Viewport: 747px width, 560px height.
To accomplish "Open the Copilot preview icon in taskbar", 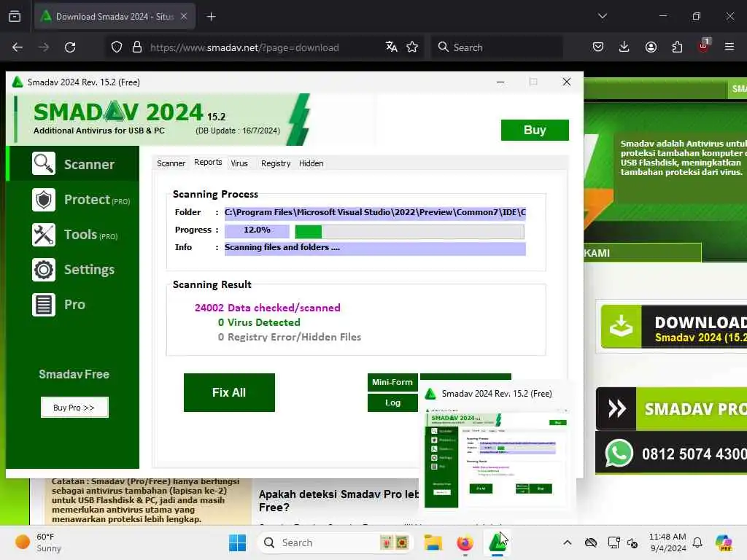I will [x=723, y=542].
